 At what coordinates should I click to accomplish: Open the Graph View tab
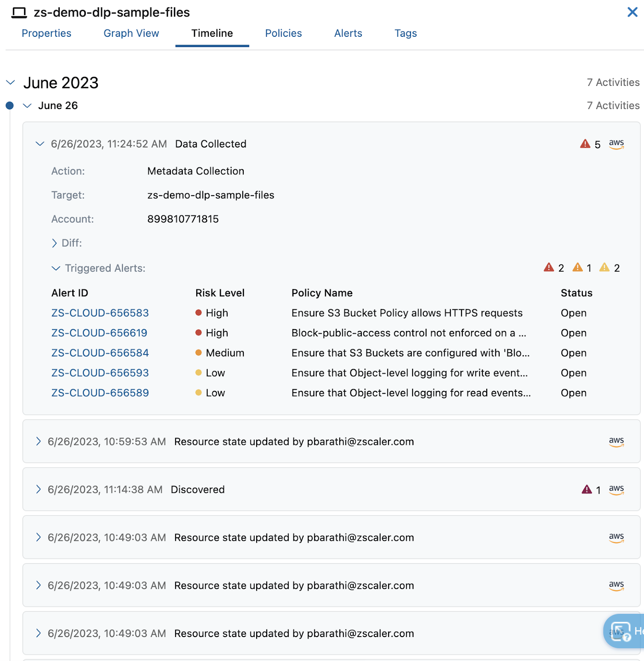click(131, 33)
